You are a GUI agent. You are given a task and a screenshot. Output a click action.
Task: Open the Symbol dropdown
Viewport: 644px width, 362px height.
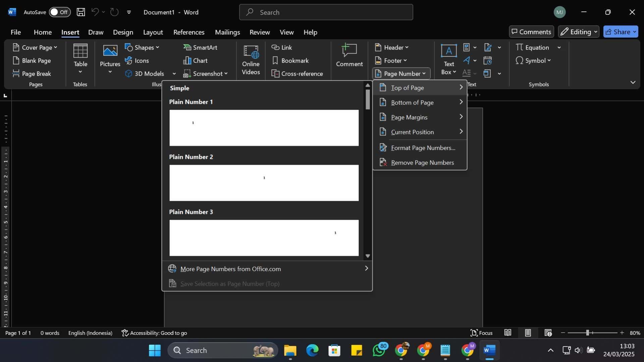tap(533, 60)
